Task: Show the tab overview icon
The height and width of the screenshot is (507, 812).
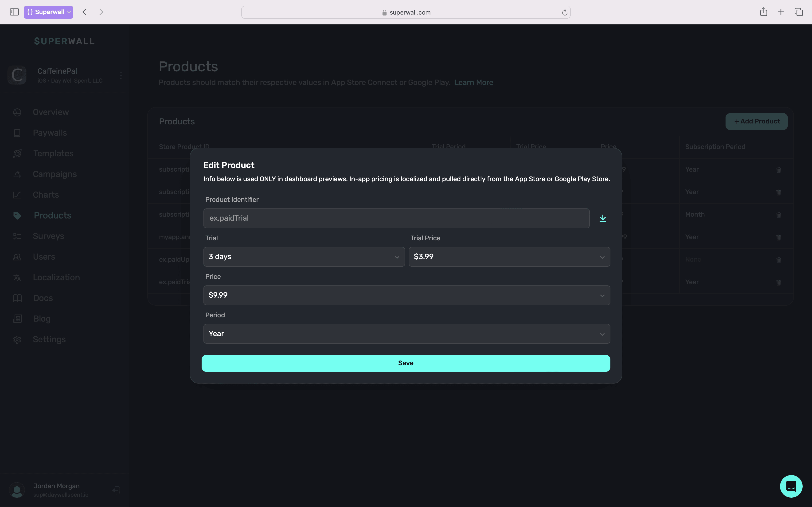Action: tap(799, 12)
